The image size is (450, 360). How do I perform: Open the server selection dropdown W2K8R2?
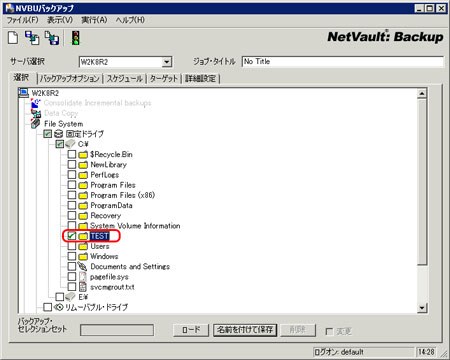coord(167,62)
